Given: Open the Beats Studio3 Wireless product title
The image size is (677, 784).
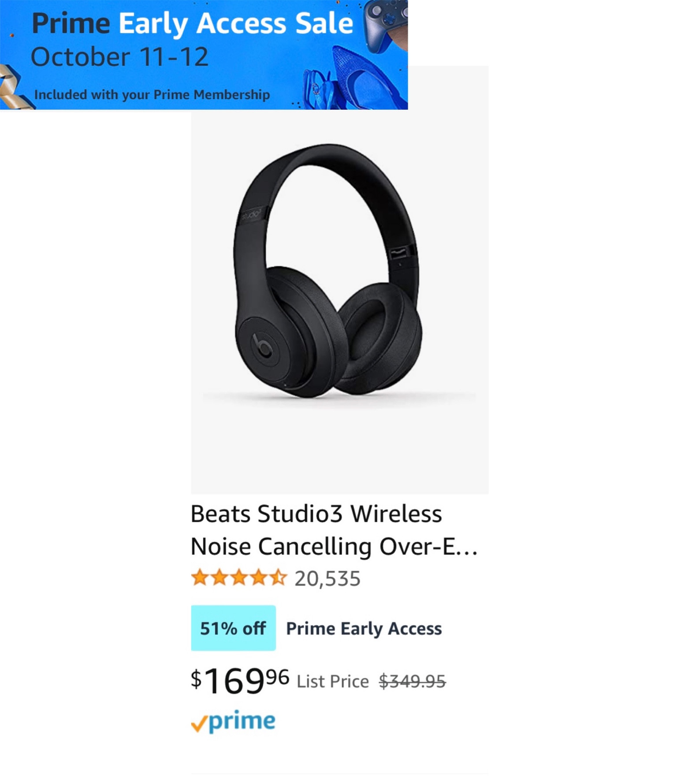Looking at the screenshot, I should 316,514.
